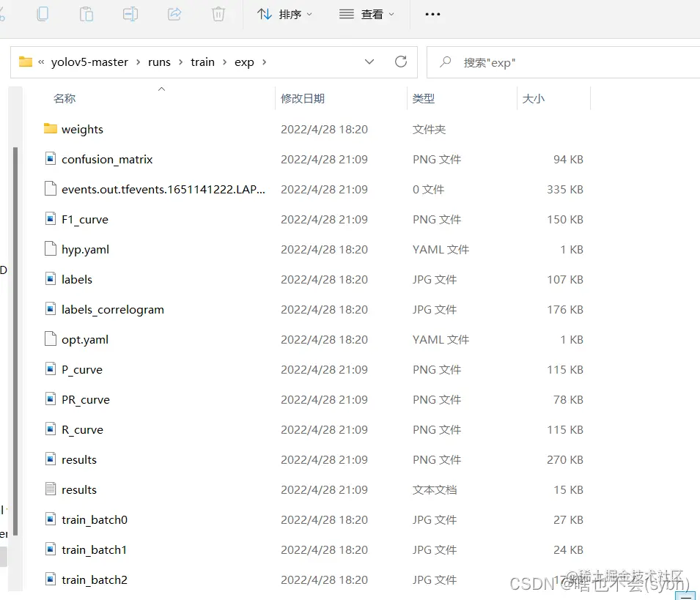Click the Rename toolbar icon
Screen dimensions: 700x600
pos(130,14)
